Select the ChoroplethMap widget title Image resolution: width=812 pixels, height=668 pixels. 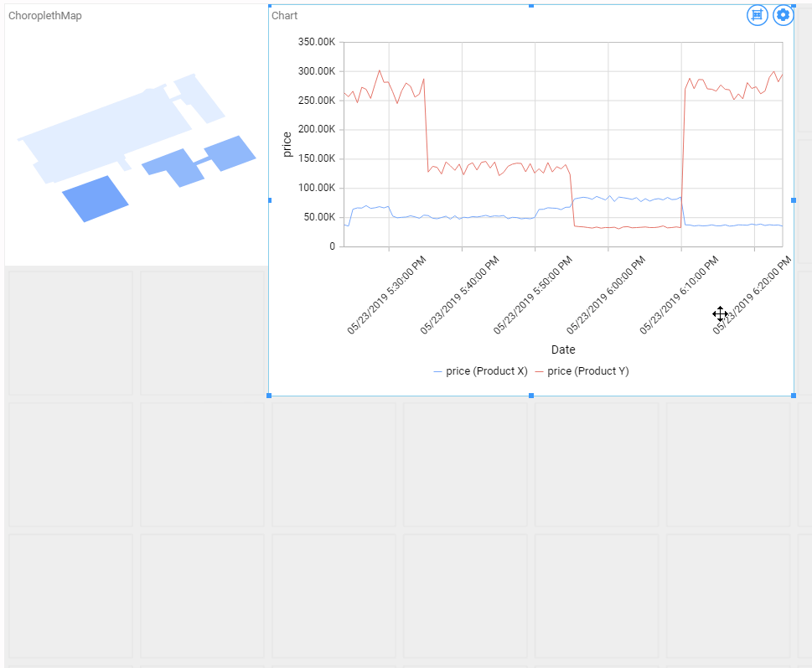coord(45,16)
